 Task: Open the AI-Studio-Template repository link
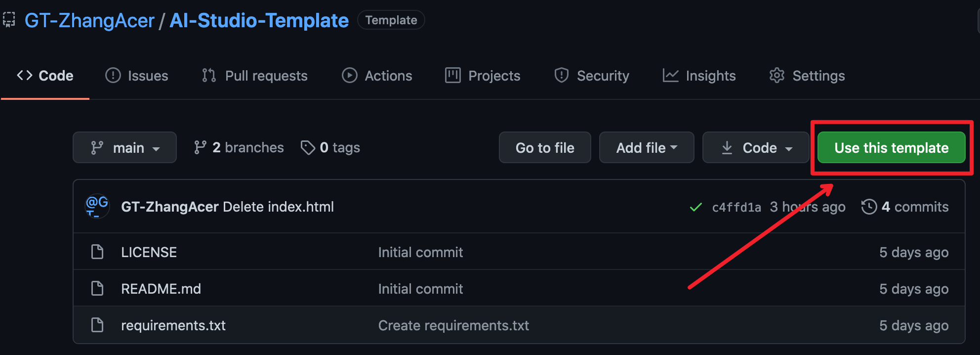coord(259,21)
